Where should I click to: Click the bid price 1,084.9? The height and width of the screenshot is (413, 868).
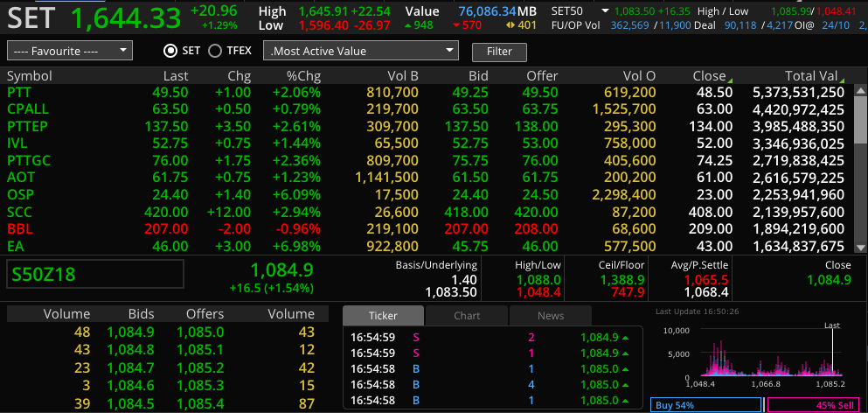pyautogui.click(x=130, y=332)
